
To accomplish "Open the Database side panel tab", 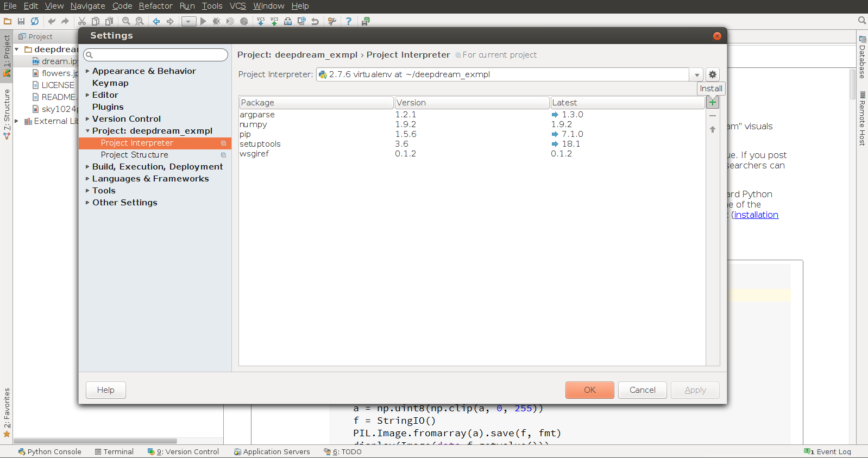I will (x=862, y=57).
